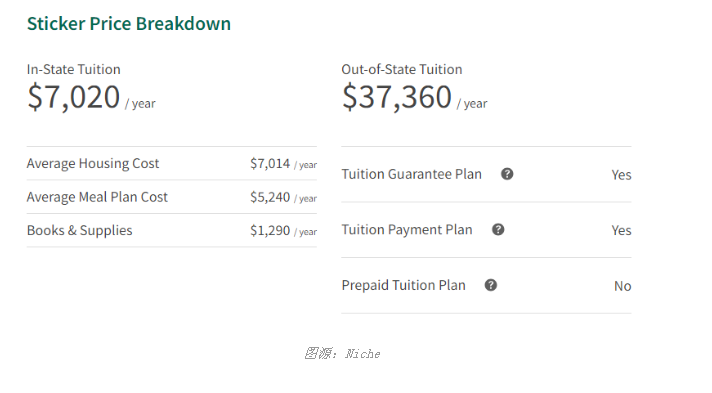Click the Prepaid Tuition Plan text
712x393 pixels.
pyautogui.click(x=404, y=285)
